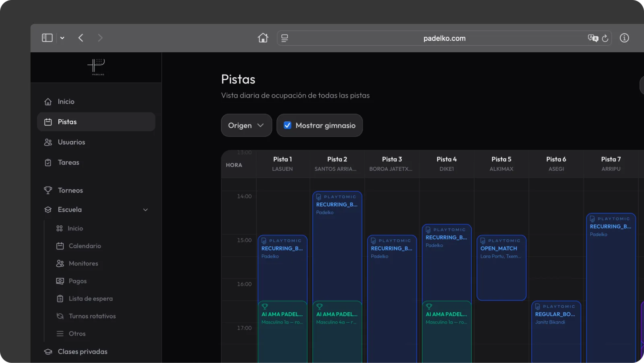Open the translate page icon
644x363 pixels.
(x=593, y=38)
